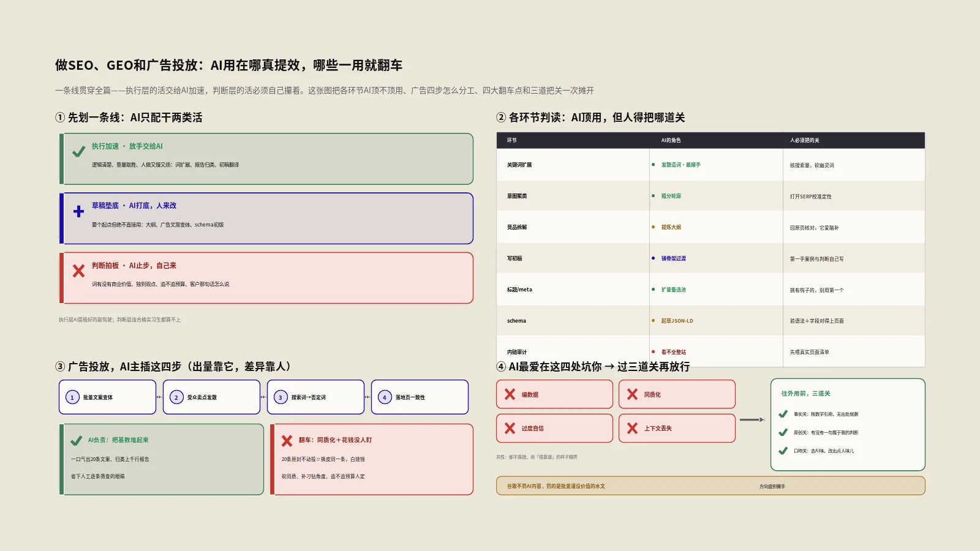The width and height of the screenshot is (980, 551).
Task: Click the blue plus icon beside 草稿垫底
Action: coord(78,211)
